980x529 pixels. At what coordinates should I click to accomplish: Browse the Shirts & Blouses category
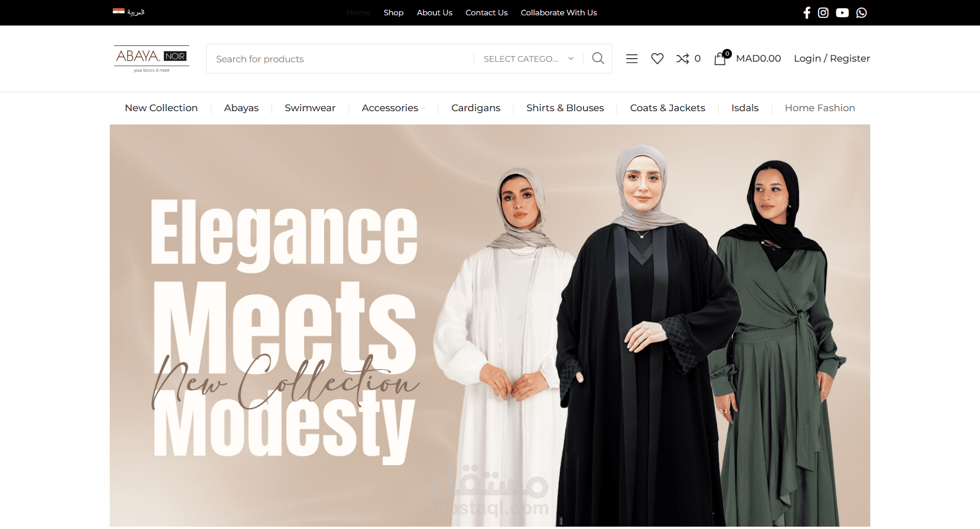pos(565,108)
